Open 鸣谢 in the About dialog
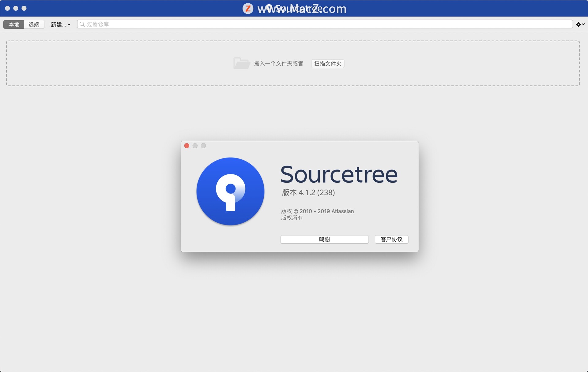Image resolution: width=588 pixels, height=372 pixels. tap(324, 239)
